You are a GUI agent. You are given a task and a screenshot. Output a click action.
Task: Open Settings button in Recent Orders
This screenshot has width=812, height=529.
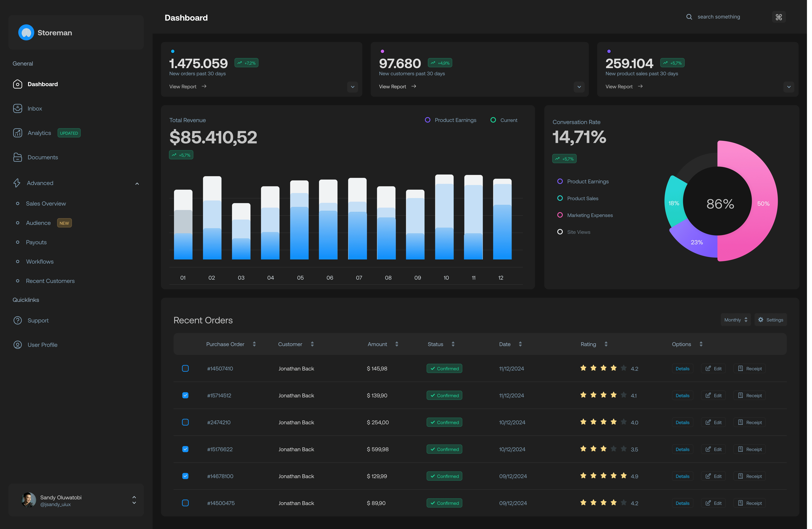771,320
